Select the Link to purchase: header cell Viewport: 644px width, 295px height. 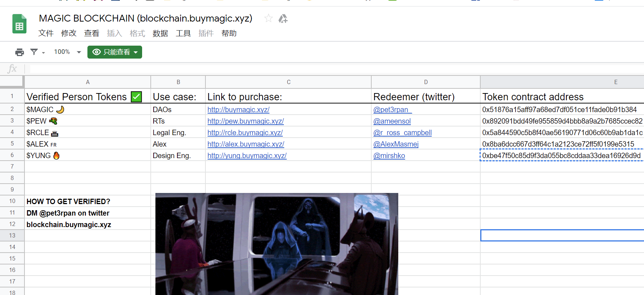[289, 96]
